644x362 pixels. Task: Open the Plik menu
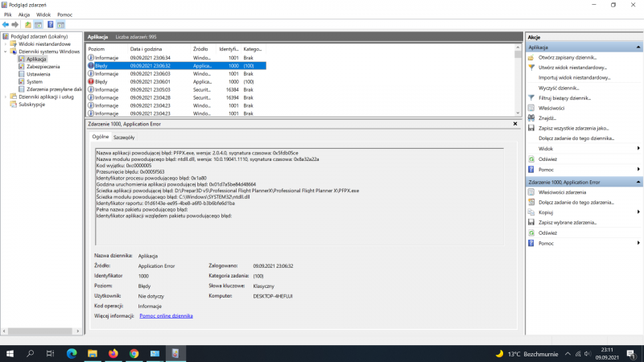pyautogui.click(x=8, y=14)
